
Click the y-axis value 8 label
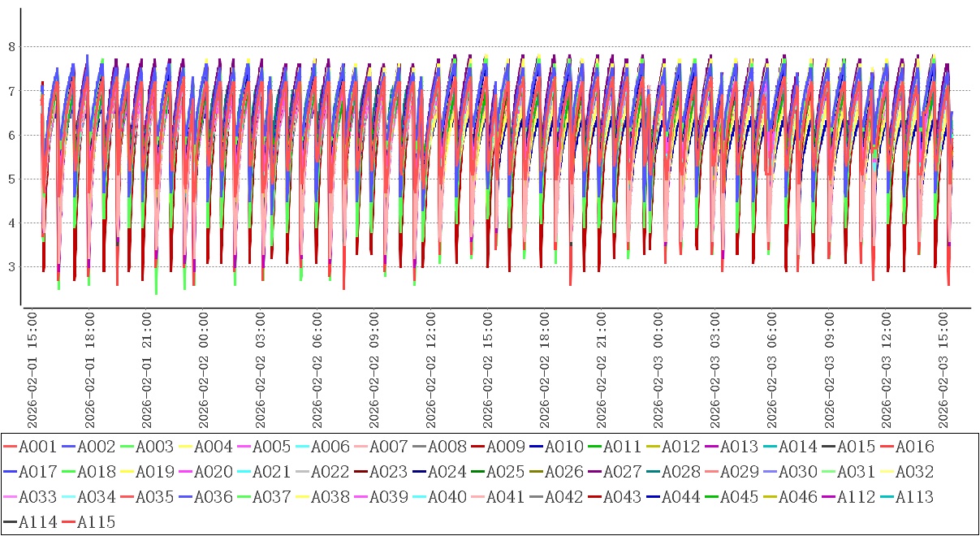click(11, 47)
